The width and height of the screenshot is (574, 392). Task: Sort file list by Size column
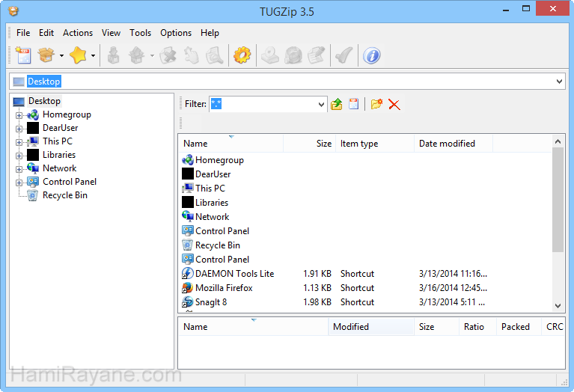click(x=309, y=144)
